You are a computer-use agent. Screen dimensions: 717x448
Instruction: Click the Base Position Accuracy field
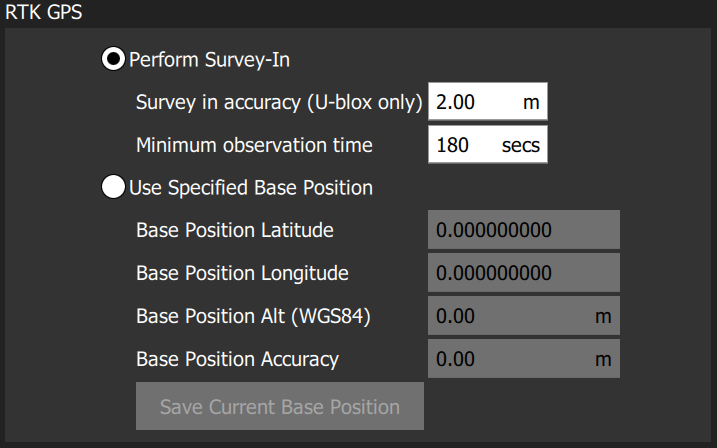524,358
